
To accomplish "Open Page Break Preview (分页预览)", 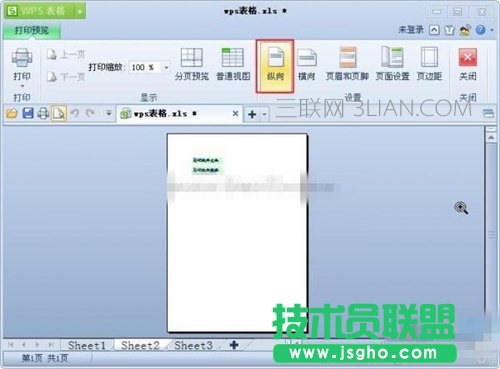I will [x=192, y=64].
